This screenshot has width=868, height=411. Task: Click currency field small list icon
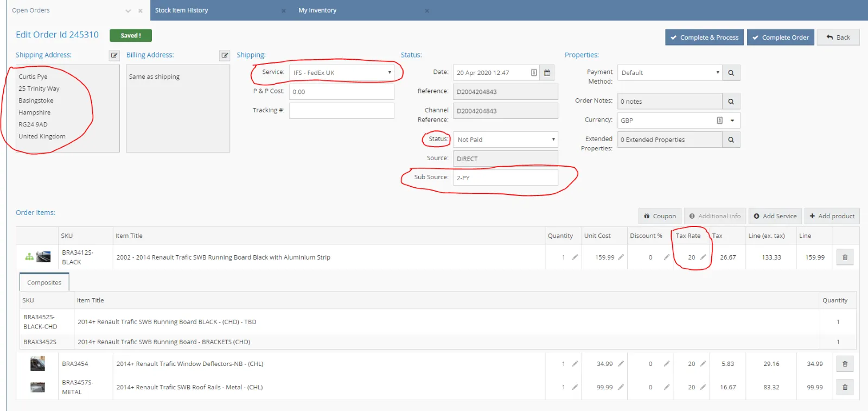720,121
